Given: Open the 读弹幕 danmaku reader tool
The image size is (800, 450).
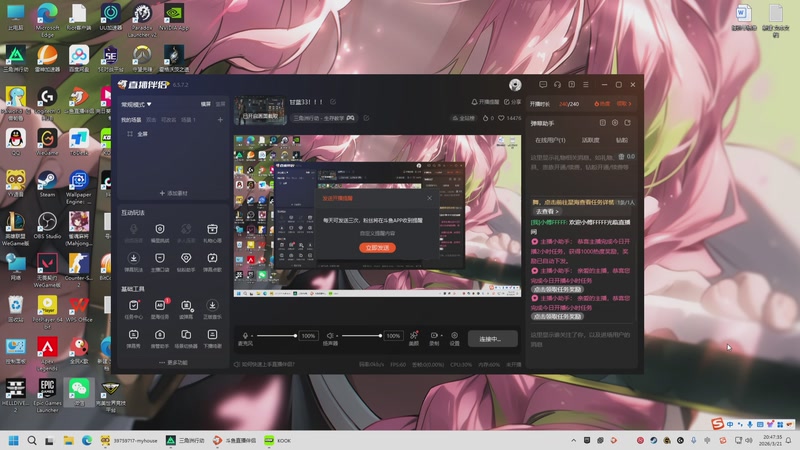Looking at the screenshot, I should pyautogui.click(x=186, y=309).
